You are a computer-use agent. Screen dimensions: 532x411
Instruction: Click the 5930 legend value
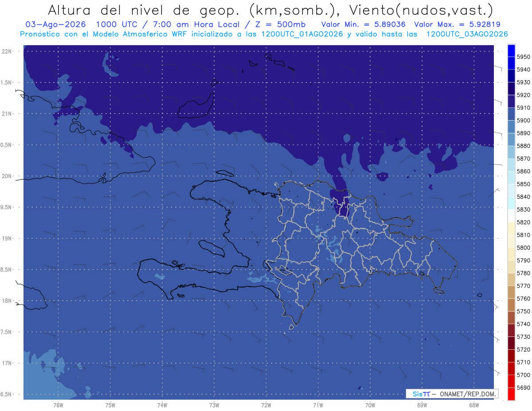click(x=523, y=82)
